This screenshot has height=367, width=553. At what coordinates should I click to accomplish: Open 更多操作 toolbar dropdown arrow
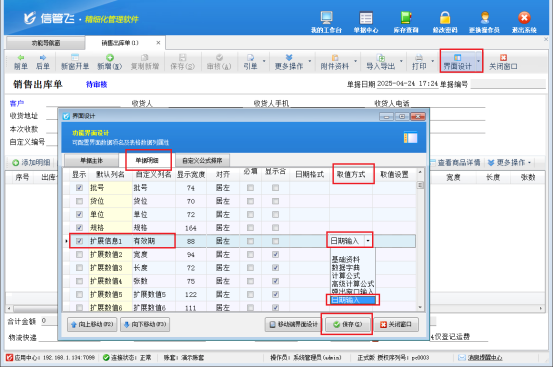[x=310, y=61]
